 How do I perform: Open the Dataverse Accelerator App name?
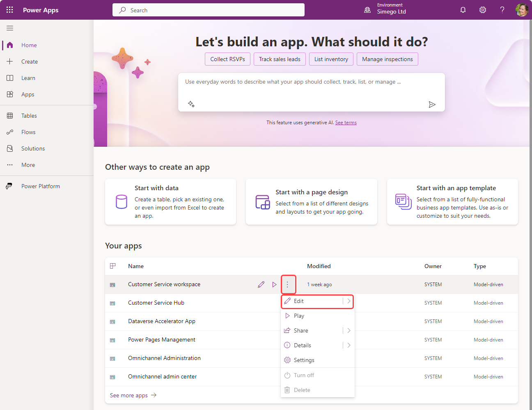[162, 321]
